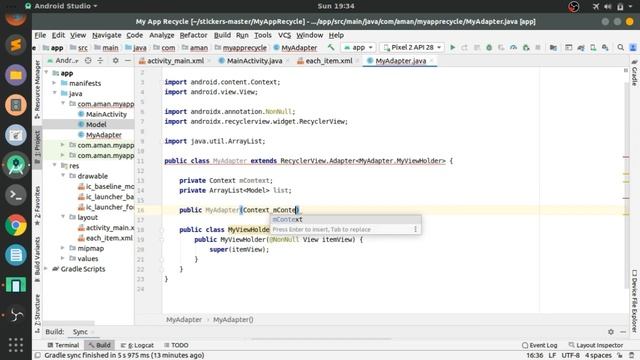The width and height of the screenshot is (640, 360).
Task: Toggle the 6: Logcat tool window
Action: tap(137, 345)
